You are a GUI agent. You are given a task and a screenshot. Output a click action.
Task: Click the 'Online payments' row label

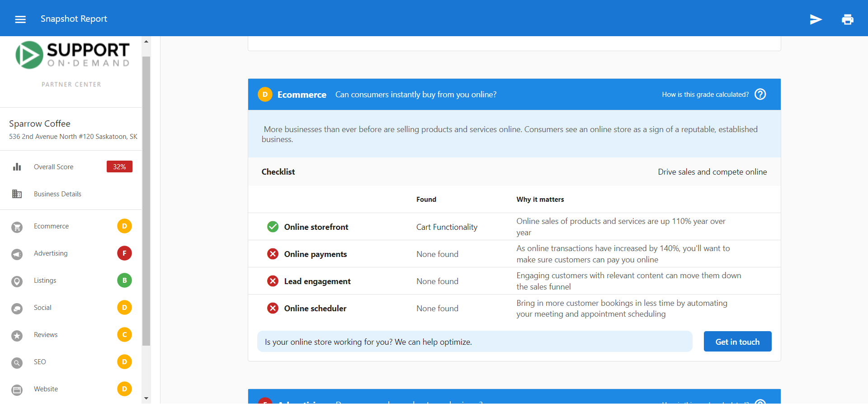[x=316, y=254]
